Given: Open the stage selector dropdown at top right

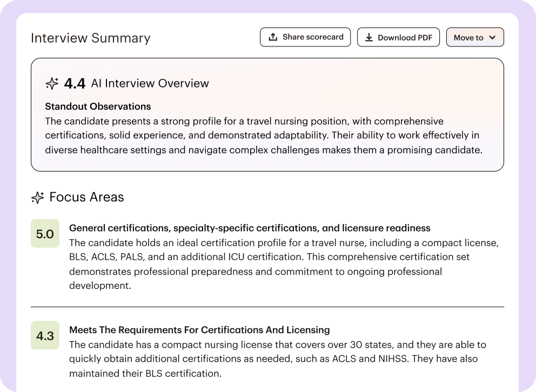Looking at the screenshot, I should 475,38.
